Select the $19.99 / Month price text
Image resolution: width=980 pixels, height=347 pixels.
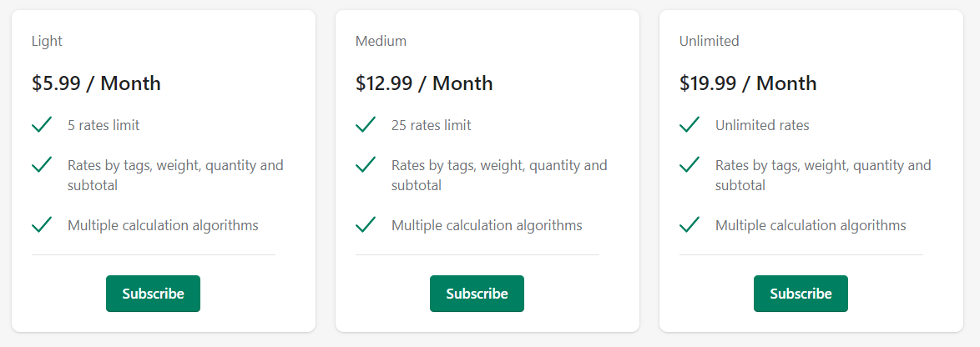click(x=748, y=83)
